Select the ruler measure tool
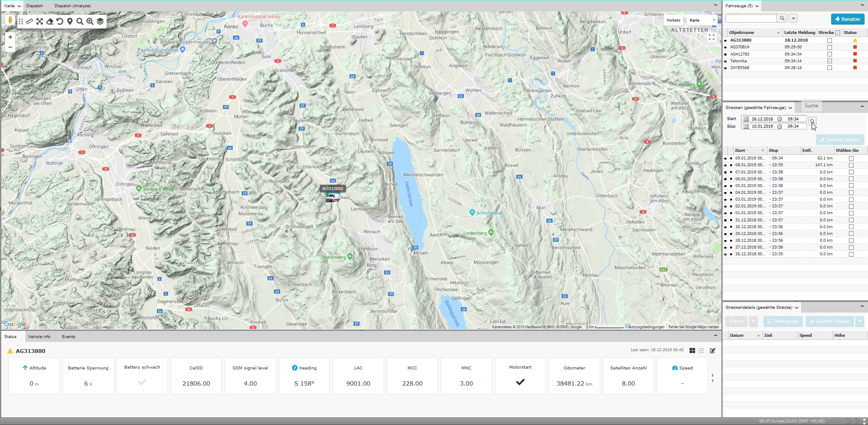The height and width of the screenshot is (425, 868). tap(30, 21)
